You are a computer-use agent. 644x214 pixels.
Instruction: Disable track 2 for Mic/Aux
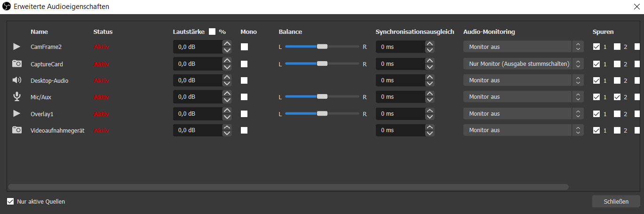click(x=617, y=97)
